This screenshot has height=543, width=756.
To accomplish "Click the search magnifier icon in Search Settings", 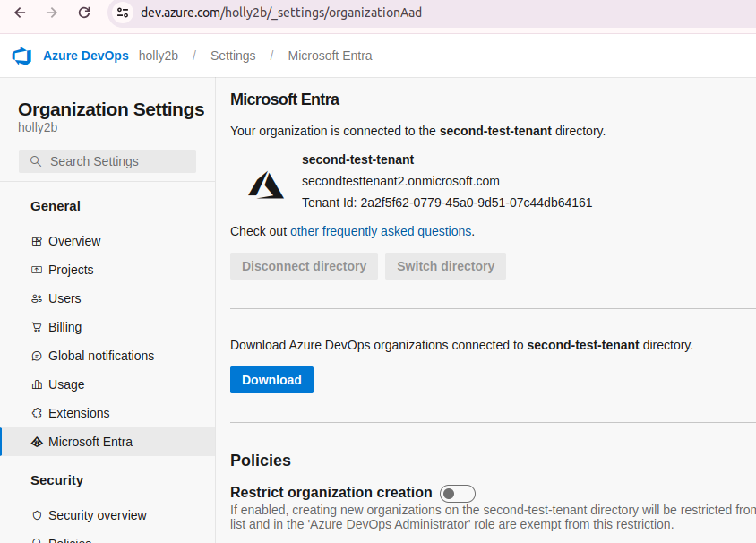I will click(x=36, y=161).
